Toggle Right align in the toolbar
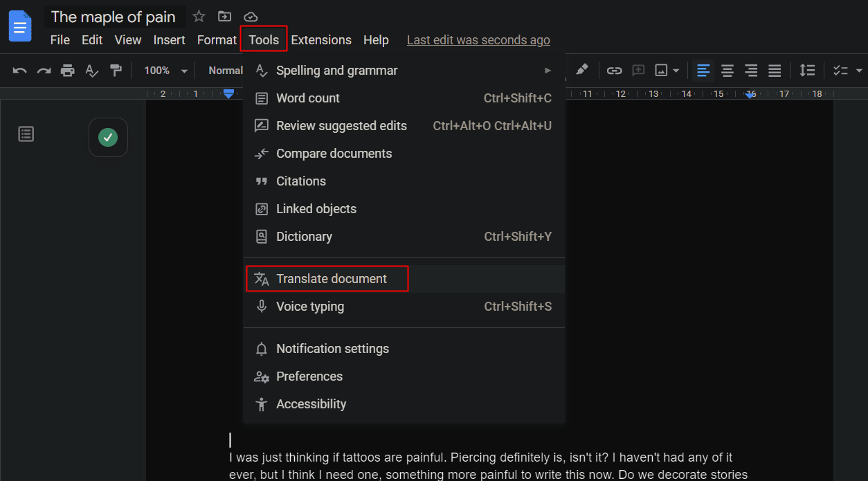This screenshot has width=868, height=481. click(x=751, y=71)
